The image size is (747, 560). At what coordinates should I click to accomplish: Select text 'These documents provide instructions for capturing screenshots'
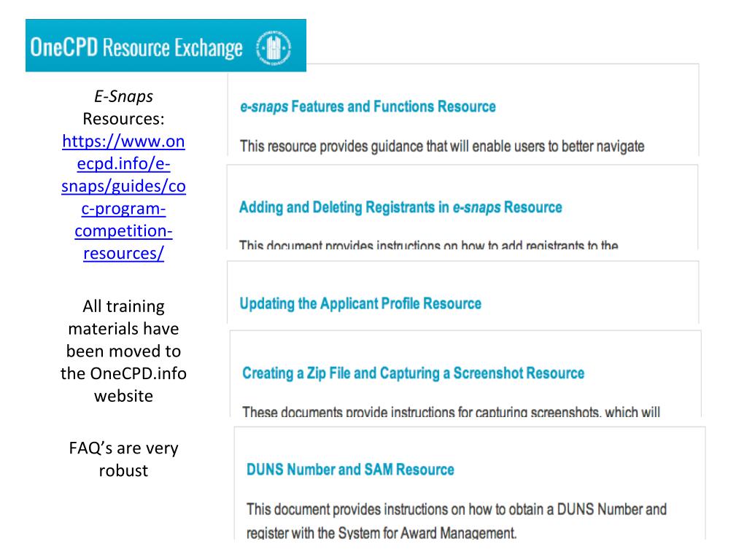coord(421,411)
